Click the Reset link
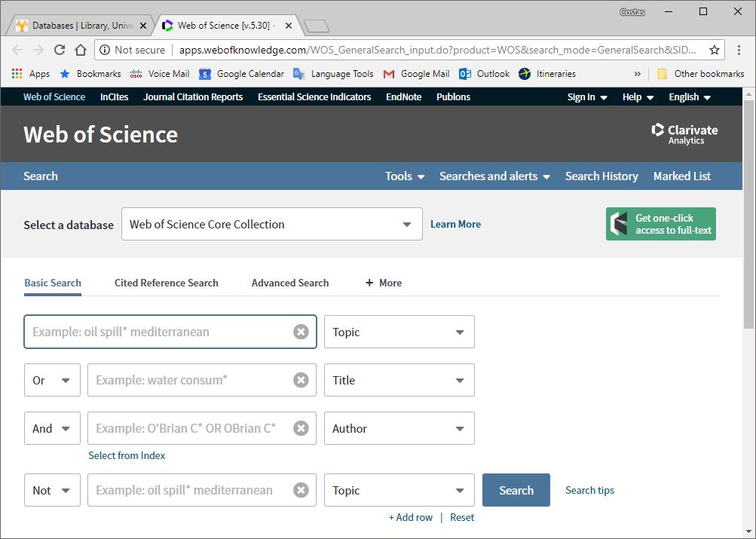This screenshot has height=539, width=756. coord(462,517)
